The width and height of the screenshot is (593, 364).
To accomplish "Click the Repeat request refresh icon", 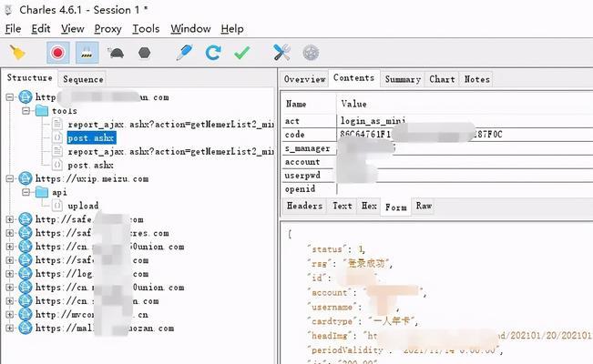I will pos(213,53).
